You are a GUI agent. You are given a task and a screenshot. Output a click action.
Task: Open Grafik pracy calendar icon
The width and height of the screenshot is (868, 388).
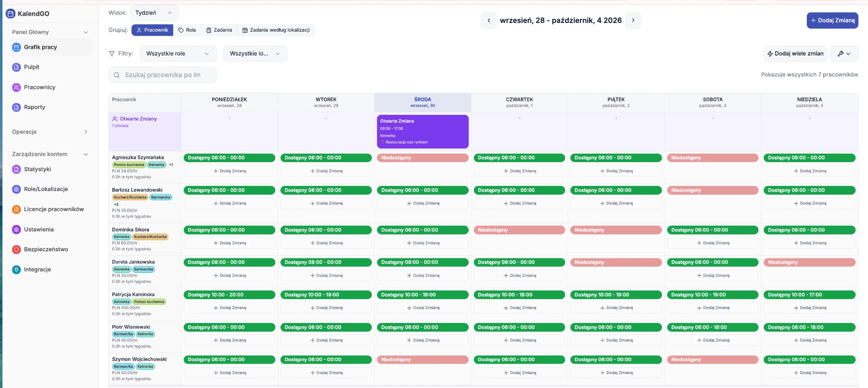pos(16,47)
